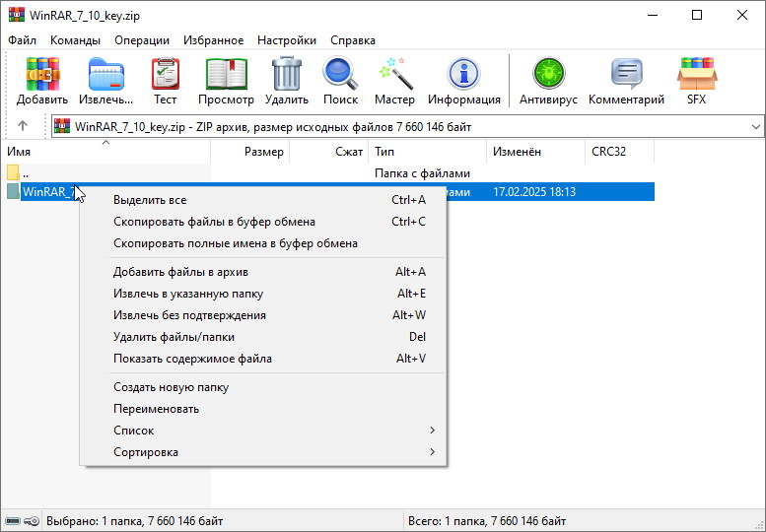Viewport: 766px width, 532px height.
Task: Click the Антивирус bug icon
Action: click(548, 73)
